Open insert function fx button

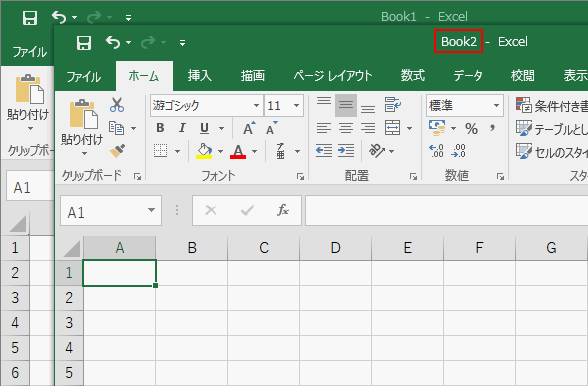point(283,210)
